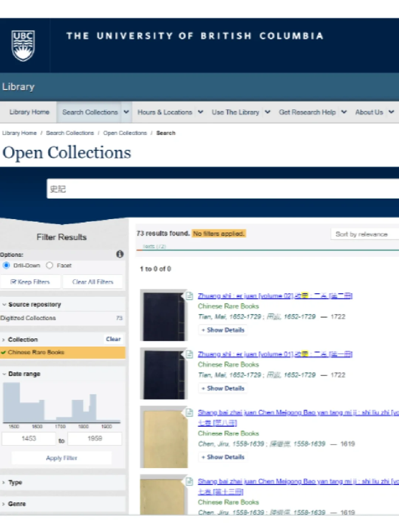Open Hours & Locations navigation item

click(165, 112)
